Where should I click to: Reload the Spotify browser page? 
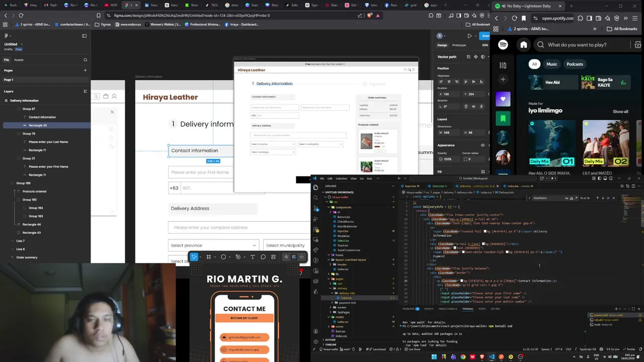click(x=514, y=18)
